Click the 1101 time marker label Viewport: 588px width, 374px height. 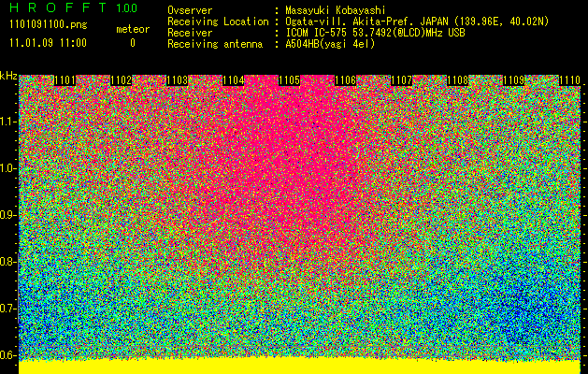coord(65,80)
